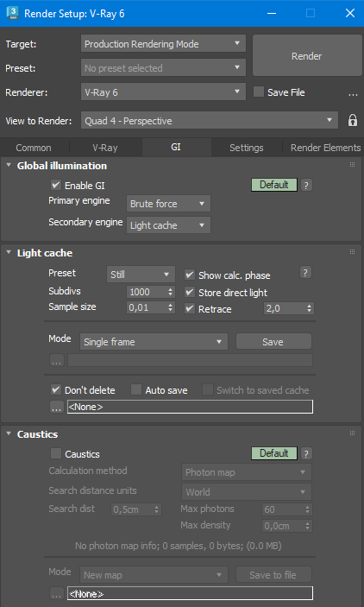This screenshot has width=364, height=607.
Task: Switch to the V-Ray tab
Action: 105,148
